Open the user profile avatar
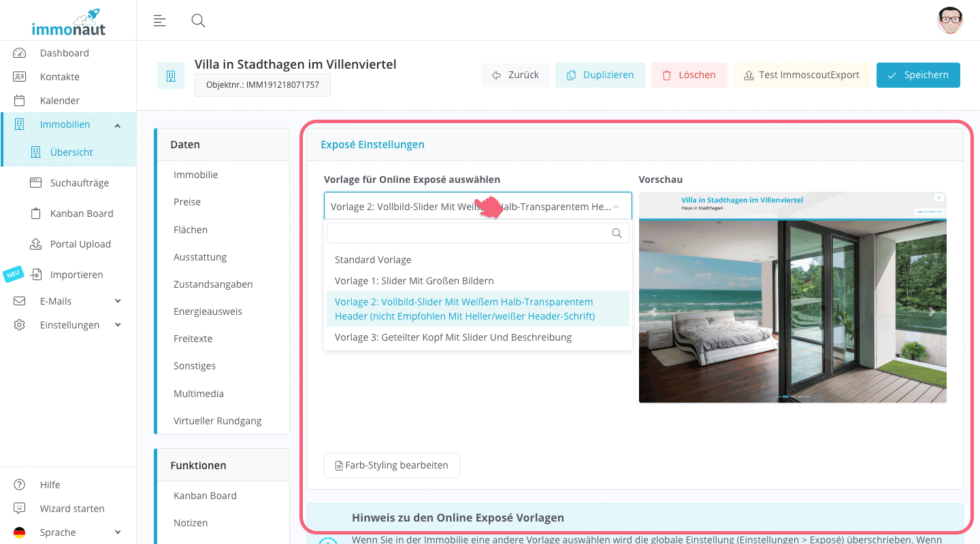The height and width of the screenshot is (544, 980). (950, 20)
